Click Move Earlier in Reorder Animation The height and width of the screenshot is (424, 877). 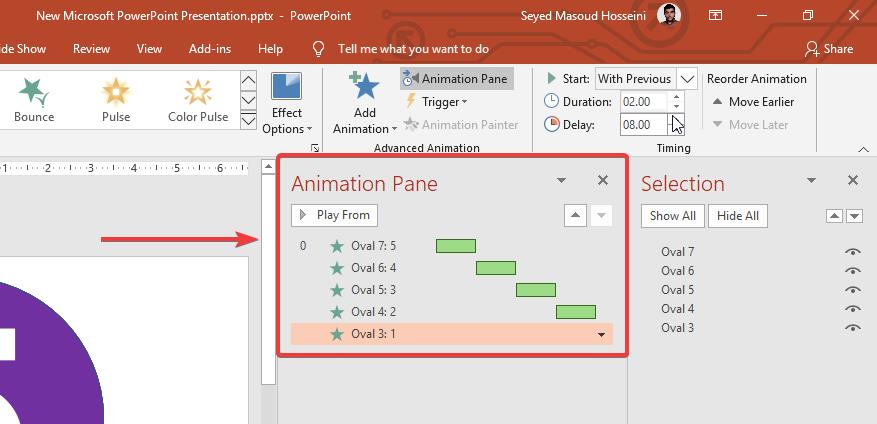(x=753, y=102)
